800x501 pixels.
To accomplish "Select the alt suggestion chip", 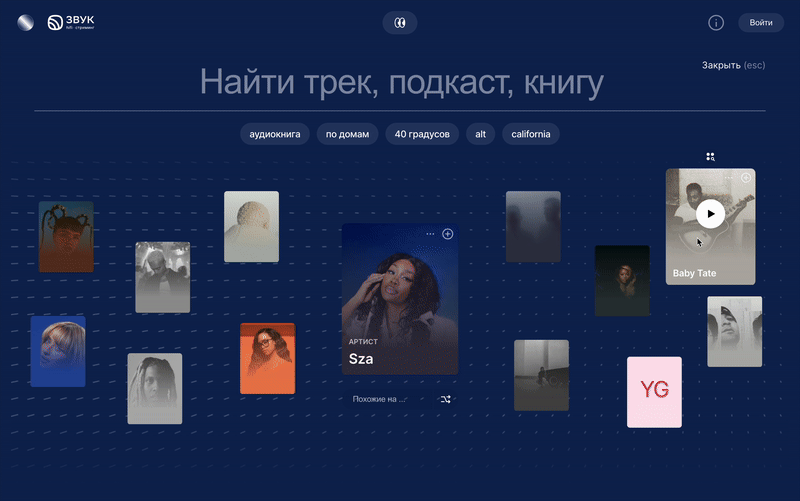I will 481,134.
